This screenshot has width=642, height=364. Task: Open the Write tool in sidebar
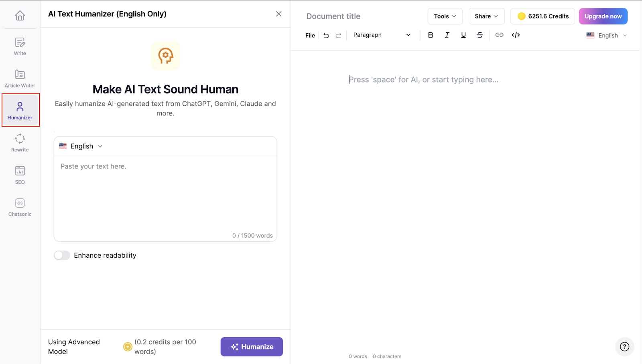(20, 46)
